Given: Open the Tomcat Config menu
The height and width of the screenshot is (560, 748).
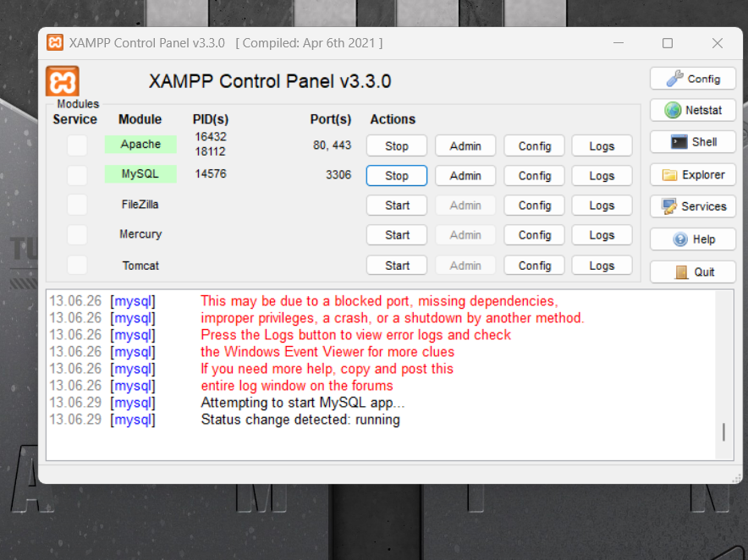Looking at the screenshot, I should (534, 266).
